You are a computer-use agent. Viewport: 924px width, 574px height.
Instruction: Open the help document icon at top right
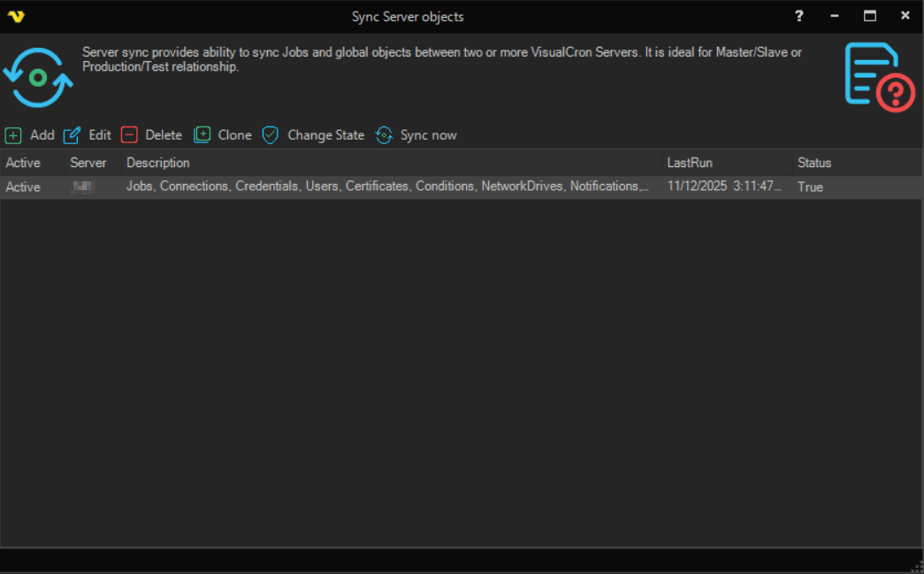point(879,77)
